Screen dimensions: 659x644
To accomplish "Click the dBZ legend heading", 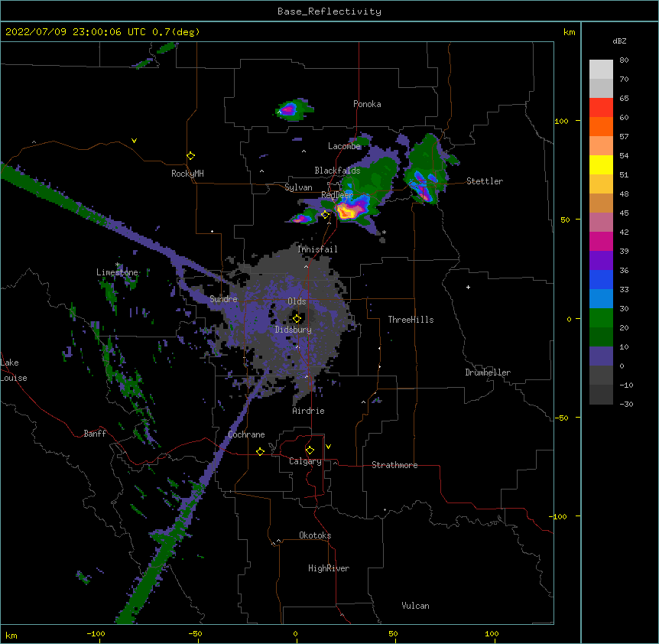I will click(619, 41).
